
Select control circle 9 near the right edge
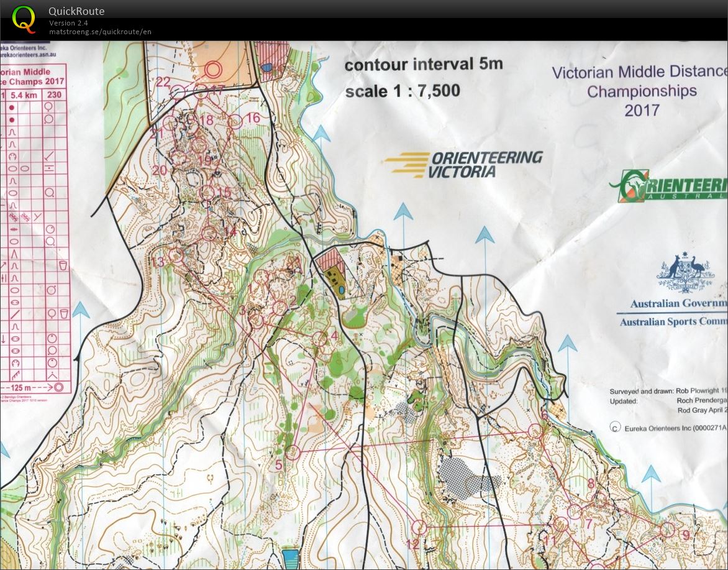pos(667,530)
